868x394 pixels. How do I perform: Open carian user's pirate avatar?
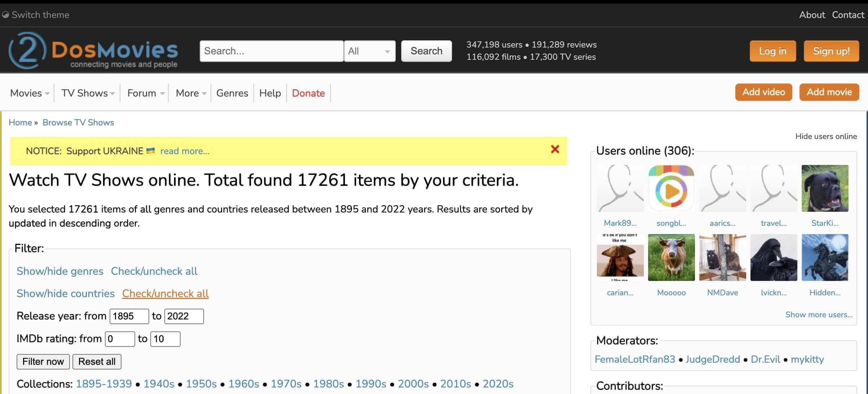point(620,258)
